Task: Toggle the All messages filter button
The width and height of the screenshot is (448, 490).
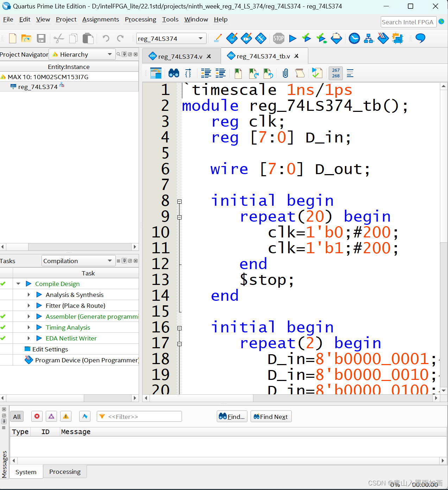Action: pos(17,416)
